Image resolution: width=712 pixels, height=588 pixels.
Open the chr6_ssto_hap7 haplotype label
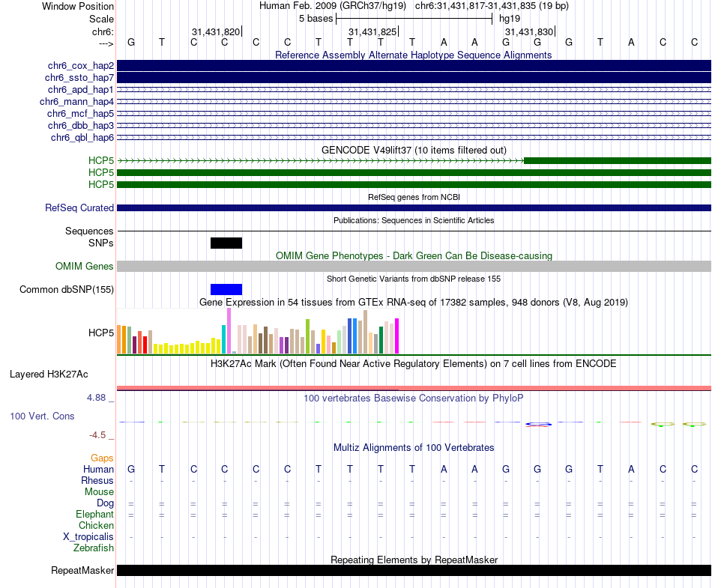point(79,78)
